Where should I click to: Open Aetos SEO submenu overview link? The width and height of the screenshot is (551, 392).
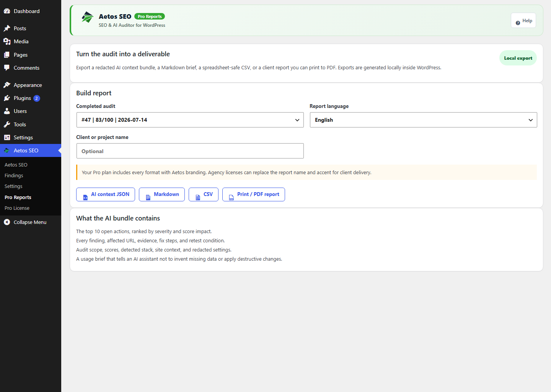pos(16,165)
